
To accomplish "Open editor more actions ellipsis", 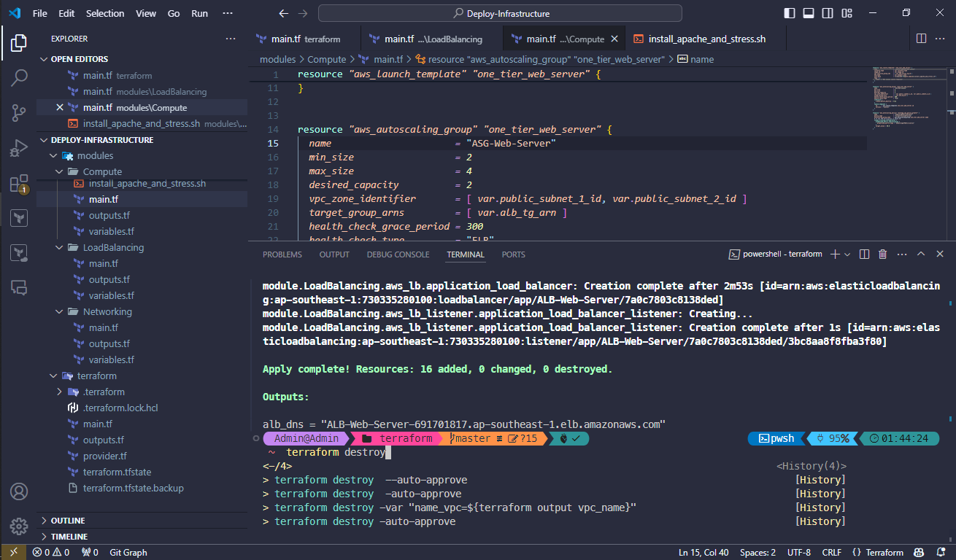I will [941, 39].
